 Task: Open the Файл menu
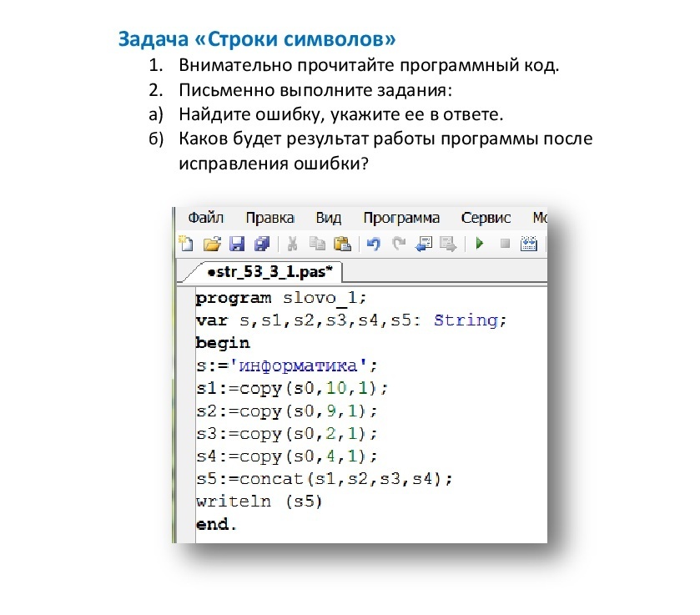tap(206, 218)
